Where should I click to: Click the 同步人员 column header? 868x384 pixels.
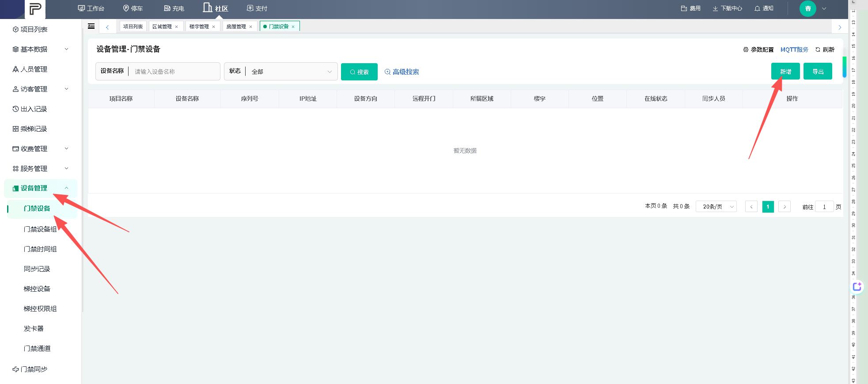714,99
